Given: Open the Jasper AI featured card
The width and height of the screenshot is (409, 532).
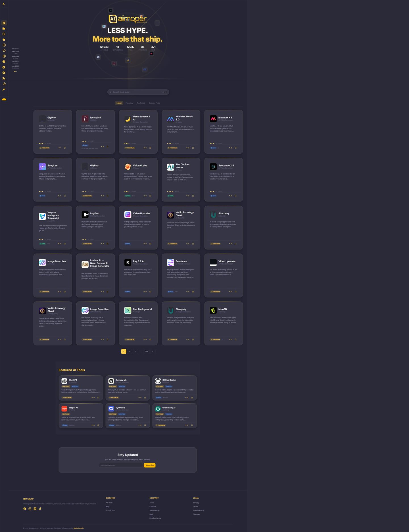Looking at the screenshot, I should click(x=81, y=416).
